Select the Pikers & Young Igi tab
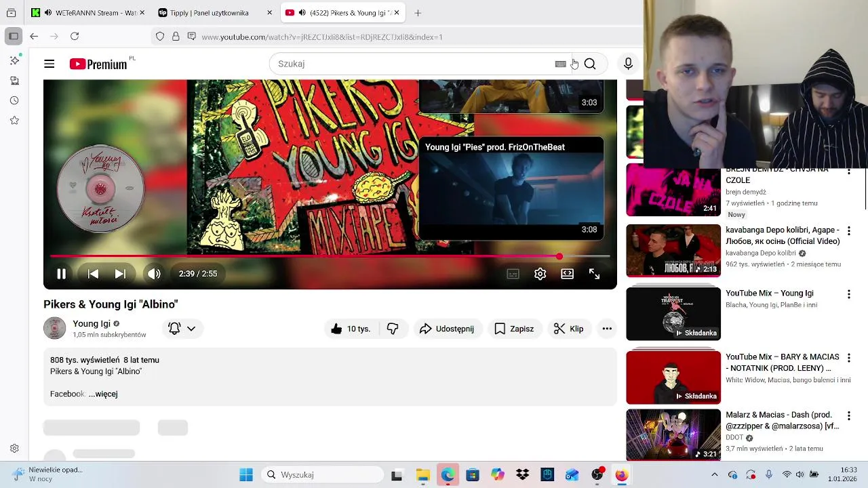The height and width of the screenshot is (488, 868). 342,13
